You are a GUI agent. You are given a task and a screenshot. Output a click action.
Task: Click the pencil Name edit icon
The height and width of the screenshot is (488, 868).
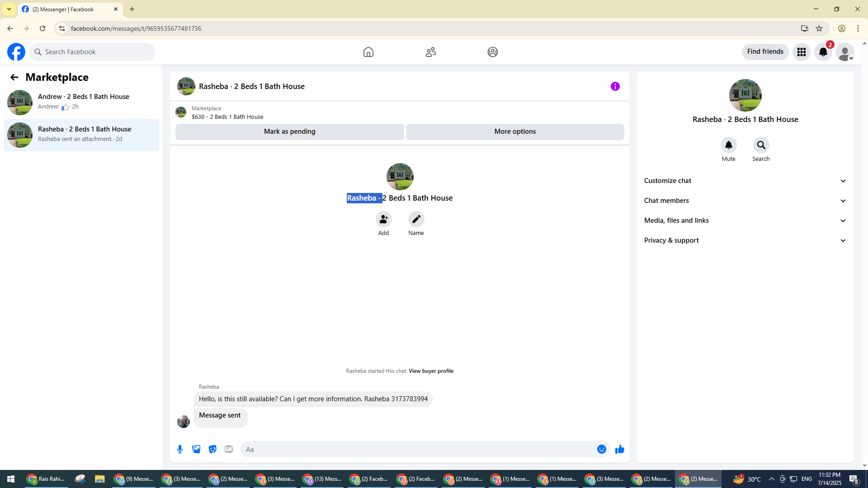[x=416, y=220]
